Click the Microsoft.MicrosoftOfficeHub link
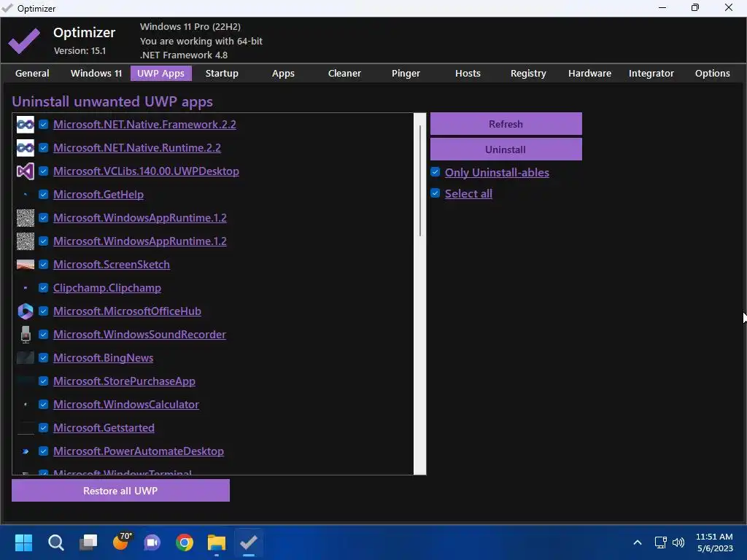The image size is (747, 560). coord(127,311)
